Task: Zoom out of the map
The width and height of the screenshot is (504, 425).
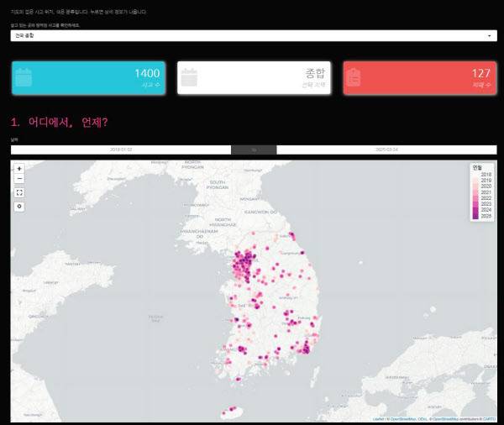Action: [19, 179]
